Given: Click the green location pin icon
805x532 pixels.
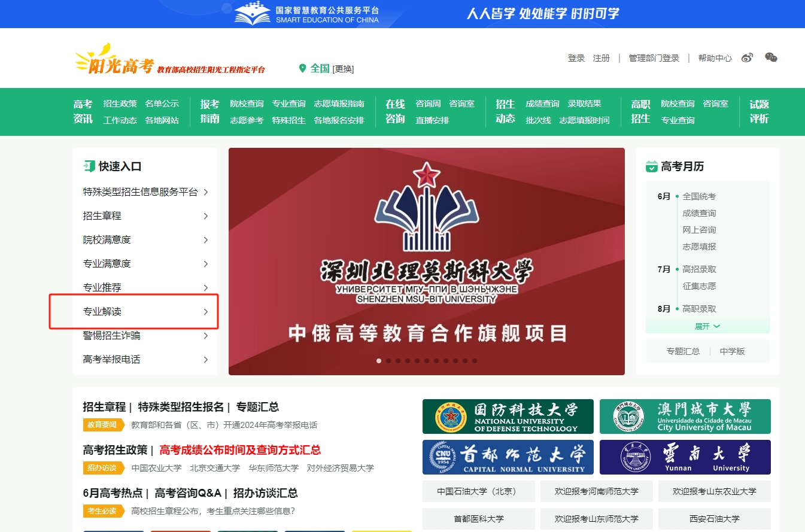Looking at the screenshot, I should pyautogui.click(x=302, y=68).
